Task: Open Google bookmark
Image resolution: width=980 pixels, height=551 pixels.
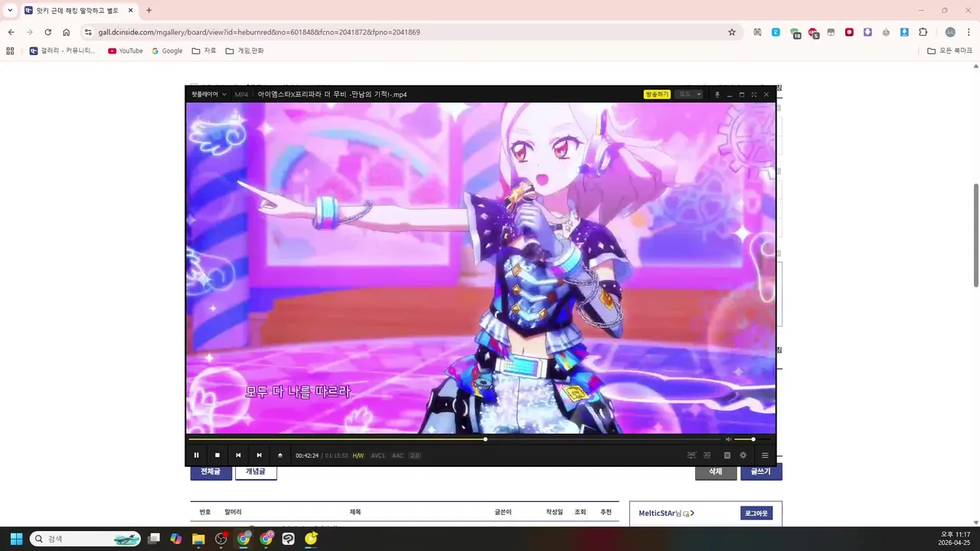Action: 167,51
